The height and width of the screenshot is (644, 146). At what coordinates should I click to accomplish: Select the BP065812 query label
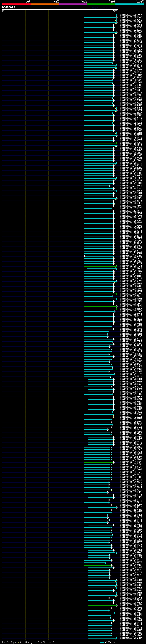pos(8,8)
